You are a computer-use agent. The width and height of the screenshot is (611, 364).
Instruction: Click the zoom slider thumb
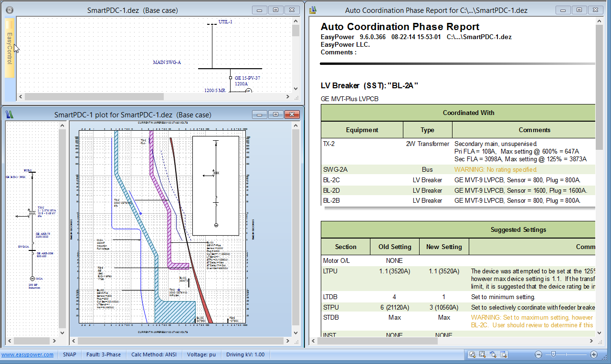click(x=553, y=354)
